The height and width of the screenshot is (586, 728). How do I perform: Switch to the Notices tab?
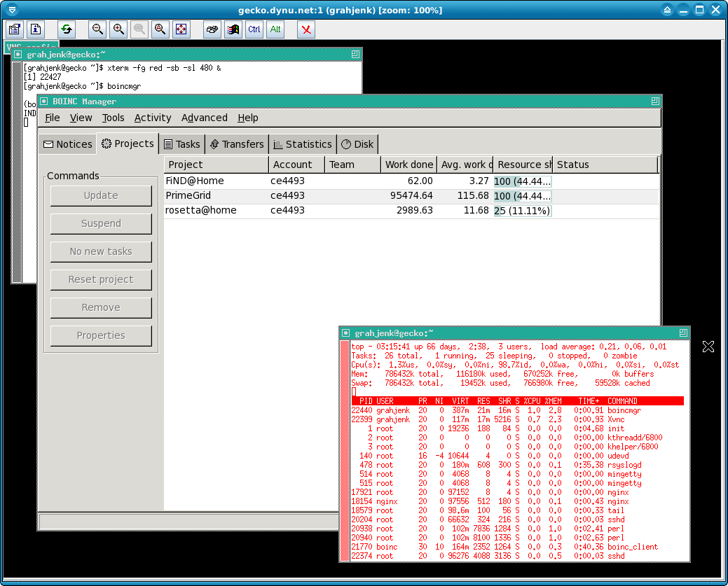coord(68,144)
